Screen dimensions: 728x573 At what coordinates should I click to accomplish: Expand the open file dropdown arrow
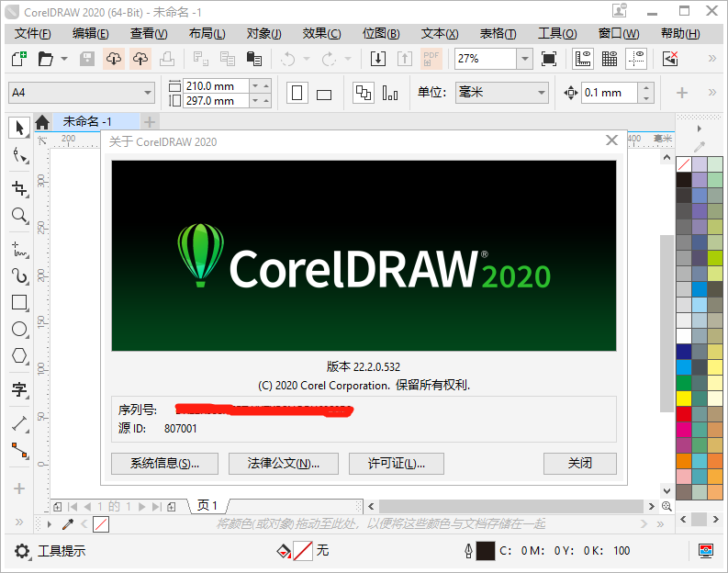[64, 59]
